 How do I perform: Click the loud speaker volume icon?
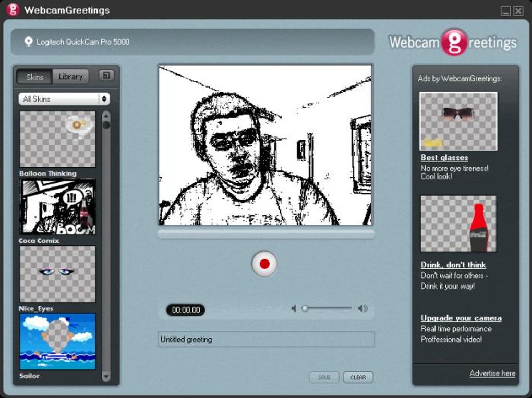tap(362, 308)
